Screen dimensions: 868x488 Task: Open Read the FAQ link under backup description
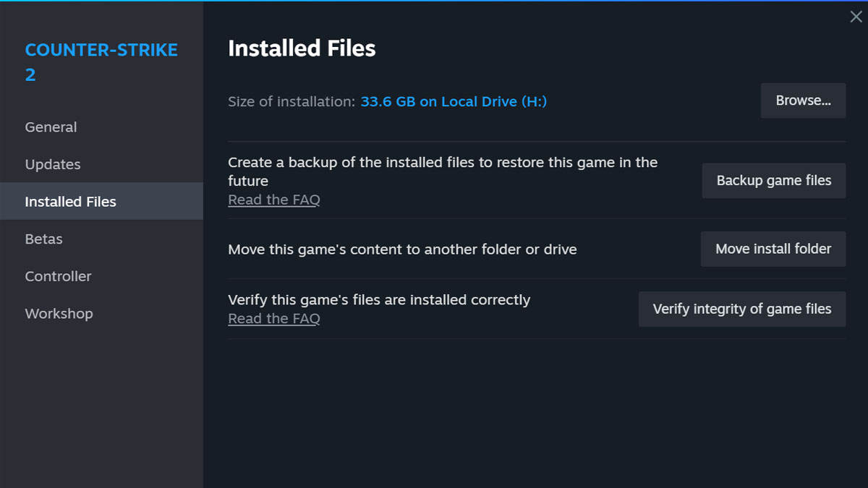click(273, 200)
